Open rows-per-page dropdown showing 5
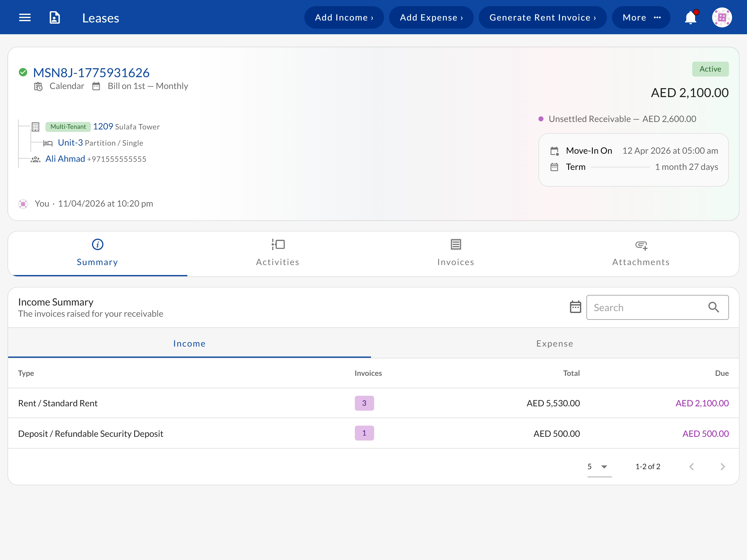The image size is (747, 560). pyautogui.click(x=599, y=467)
